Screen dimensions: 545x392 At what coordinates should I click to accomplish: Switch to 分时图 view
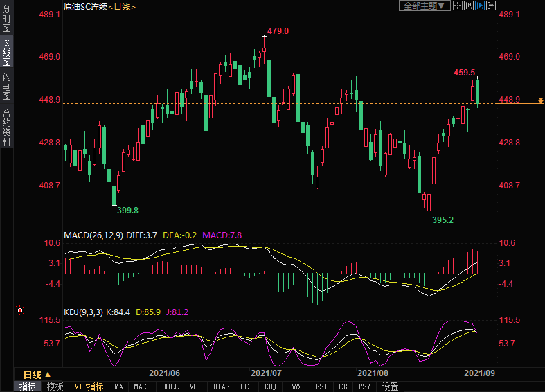[6, 19]
